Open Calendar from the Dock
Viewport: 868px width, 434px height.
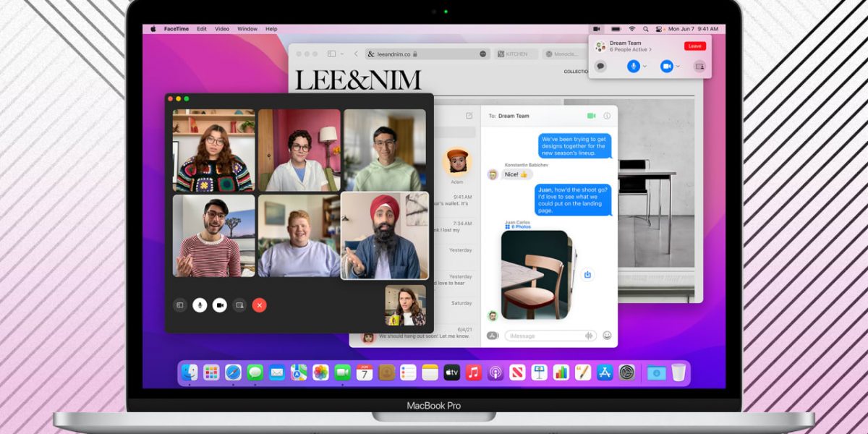[365, 373]
